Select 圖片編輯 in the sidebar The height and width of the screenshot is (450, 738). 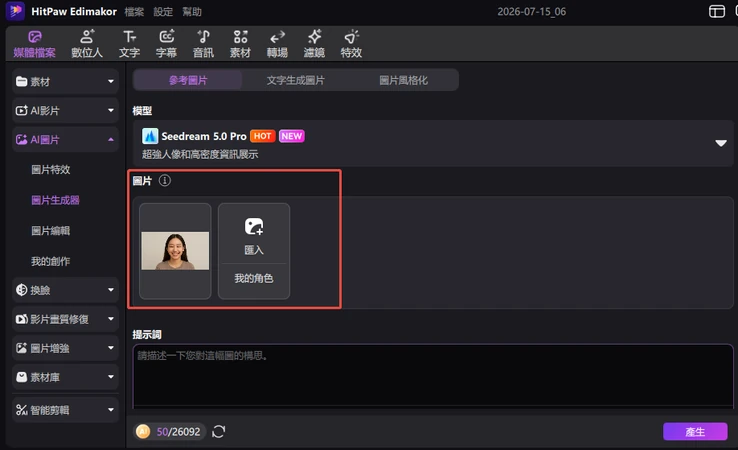(51, 231)
